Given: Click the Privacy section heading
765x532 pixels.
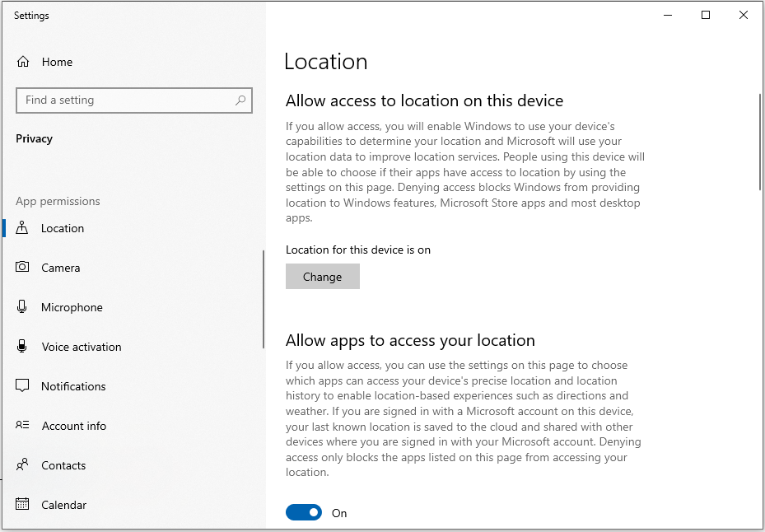Looking at the screenshot, I should pyautogui.click(x=34, y=138).
